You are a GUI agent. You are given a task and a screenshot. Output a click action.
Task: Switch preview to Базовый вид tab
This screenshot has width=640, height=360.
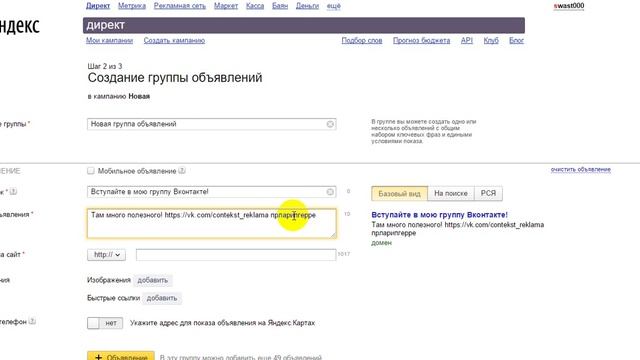[x=399, y=193]
